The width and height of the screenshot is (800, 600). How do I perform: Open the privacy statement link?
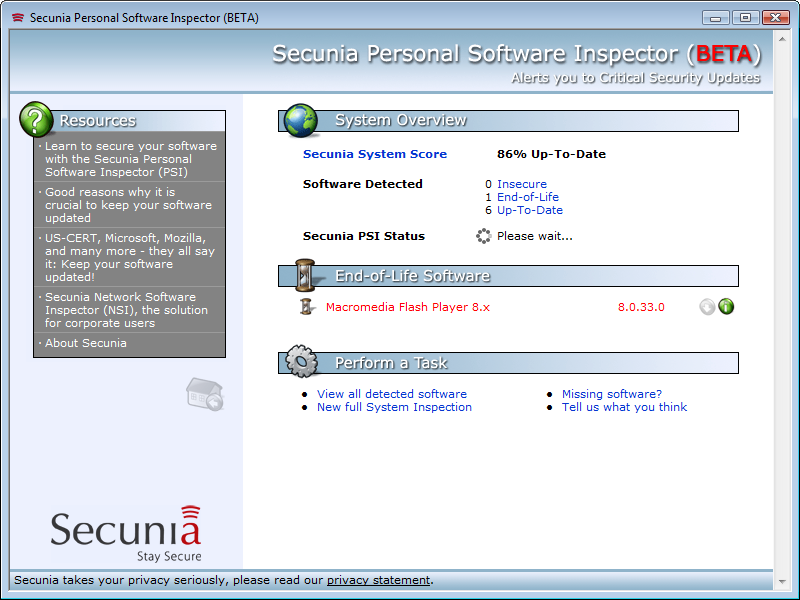tap(379, 580)
